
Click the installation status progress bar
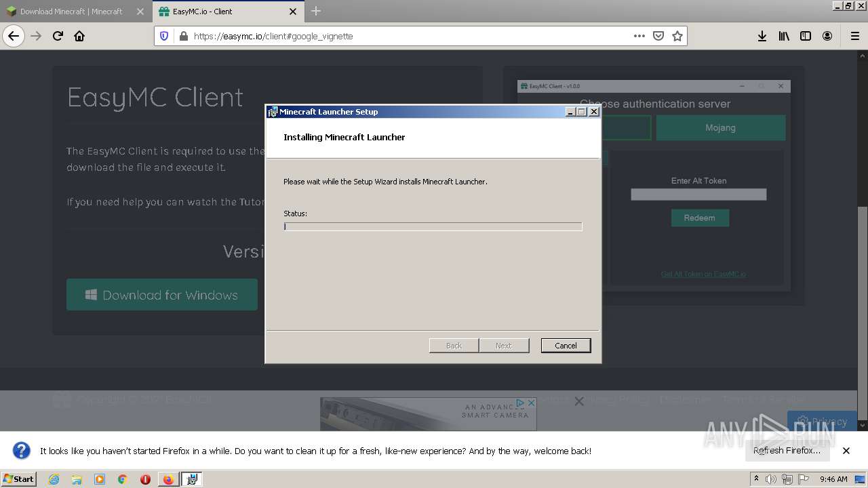point(433,226)
